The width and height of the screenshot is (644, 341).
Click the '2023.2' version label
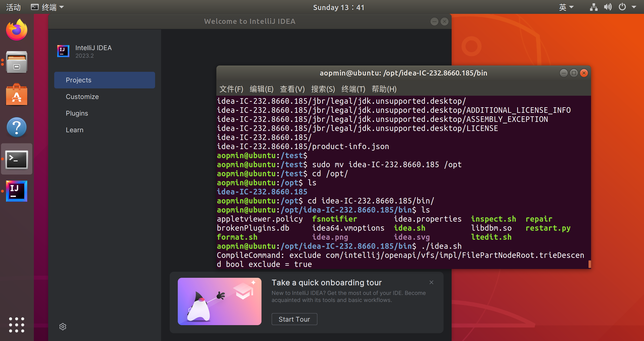pos(84,56)
